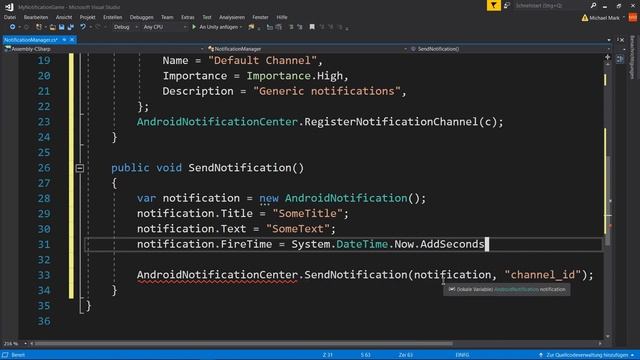The image size is (640, 360).
Task: Click the orange user avatar icon
Action: tap(633, 18)
